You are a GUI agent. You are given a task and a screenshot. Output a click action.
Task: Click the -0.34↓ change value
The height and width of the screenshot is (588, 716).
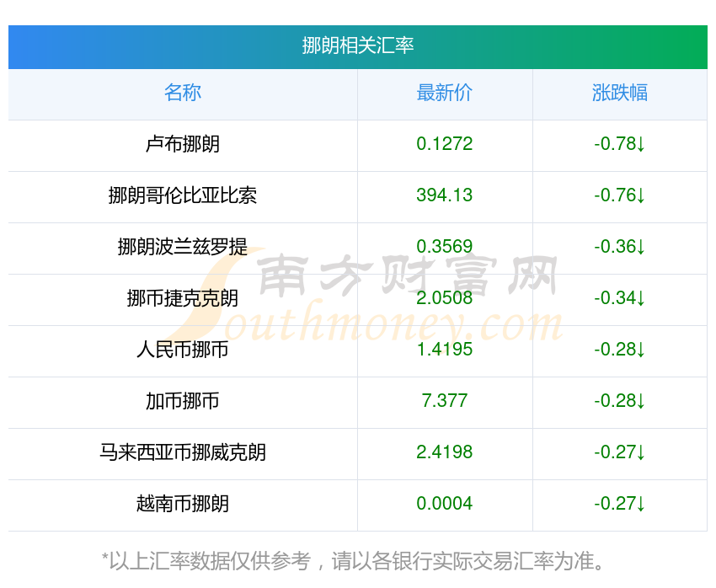point(620,298)
